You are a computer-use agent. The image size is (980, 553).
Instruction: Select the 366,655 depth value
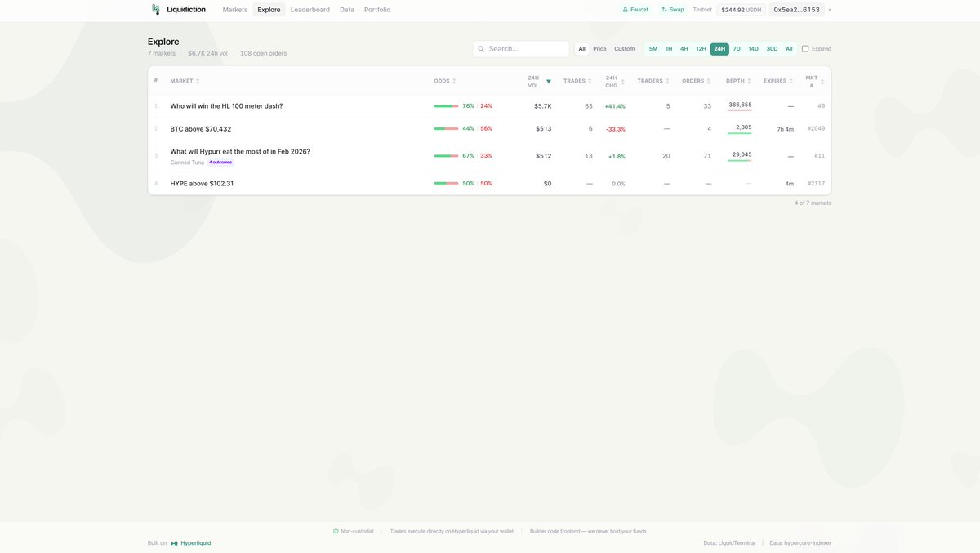740,105
